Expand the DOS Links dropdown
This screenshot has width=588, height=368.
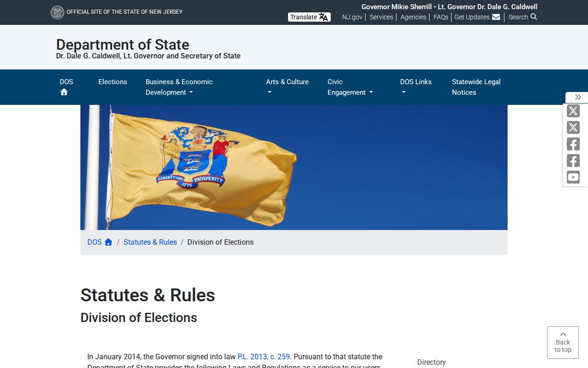[416, 87]
